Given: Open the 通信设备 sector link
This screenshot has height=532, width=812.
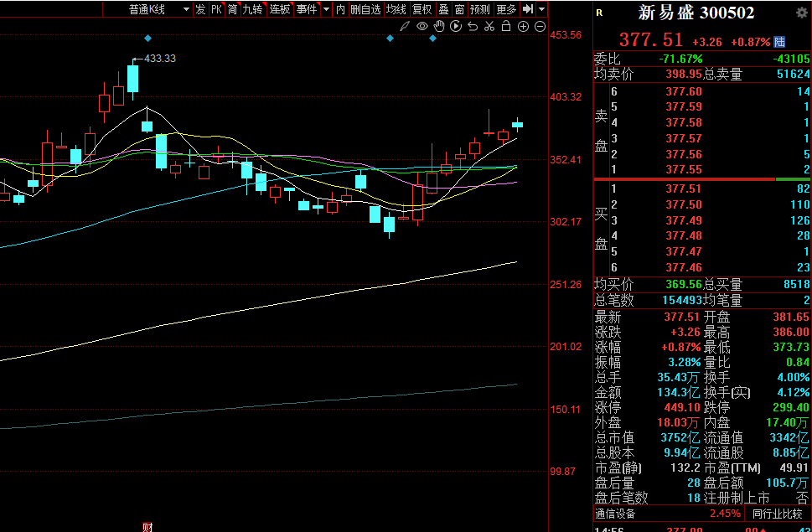Looking at the screenshot, I should pyautogui.click(x=616, y=513).
